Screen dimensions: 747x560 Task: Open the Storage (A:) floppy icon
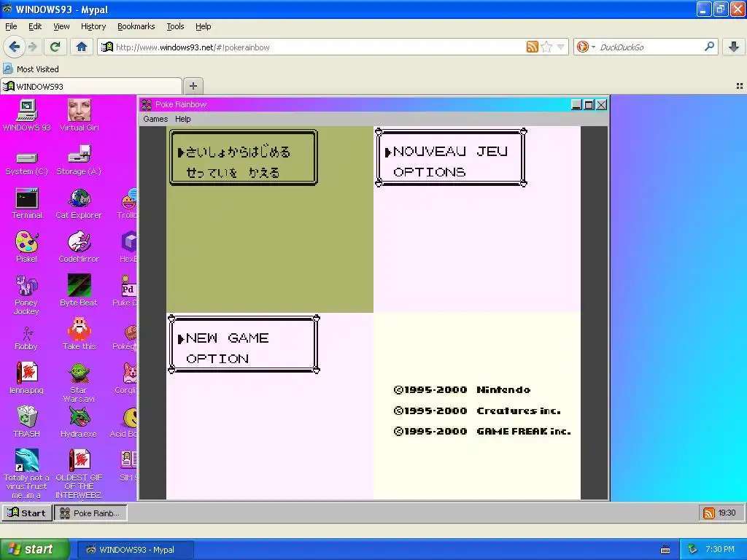click(79, 160)
